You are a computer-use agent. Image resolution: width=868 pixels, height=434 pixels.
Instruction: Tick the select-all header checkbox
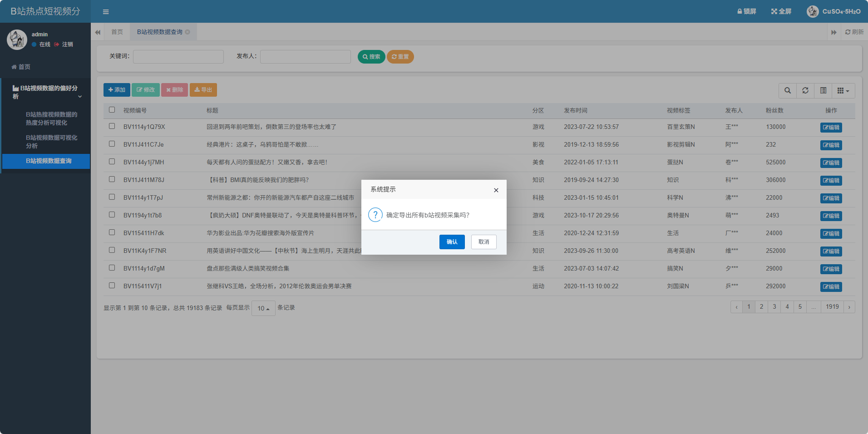[x=112, y=110]
